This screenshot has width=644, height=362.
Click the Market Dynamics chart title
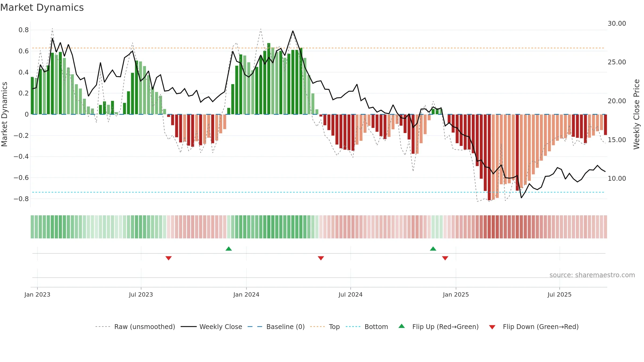click(42, 8)
